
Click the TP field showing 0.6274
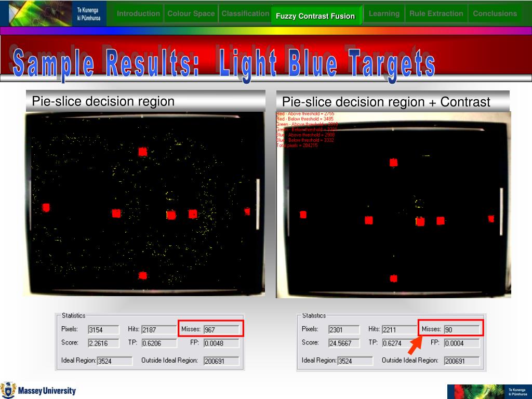click(x=400, y=343)
